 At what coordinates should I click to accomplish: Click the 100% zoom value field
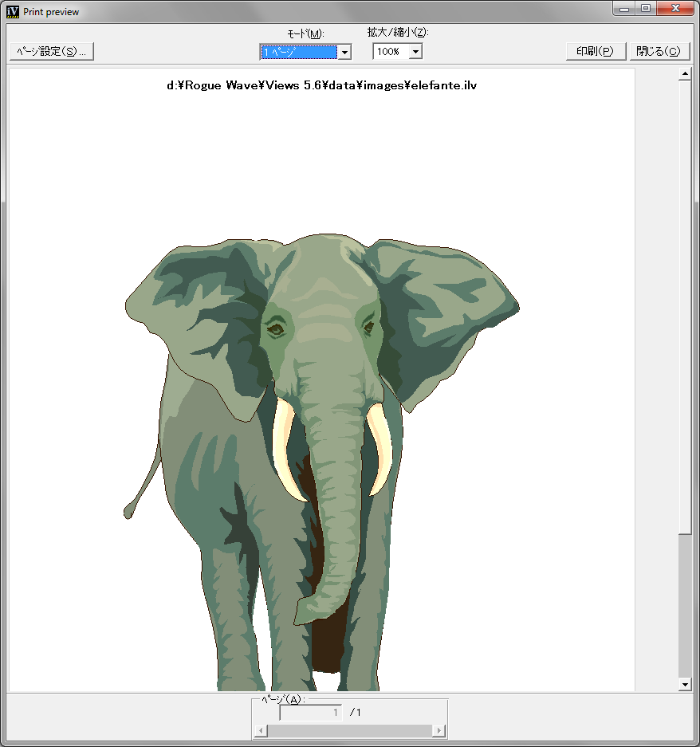[390, 52]
